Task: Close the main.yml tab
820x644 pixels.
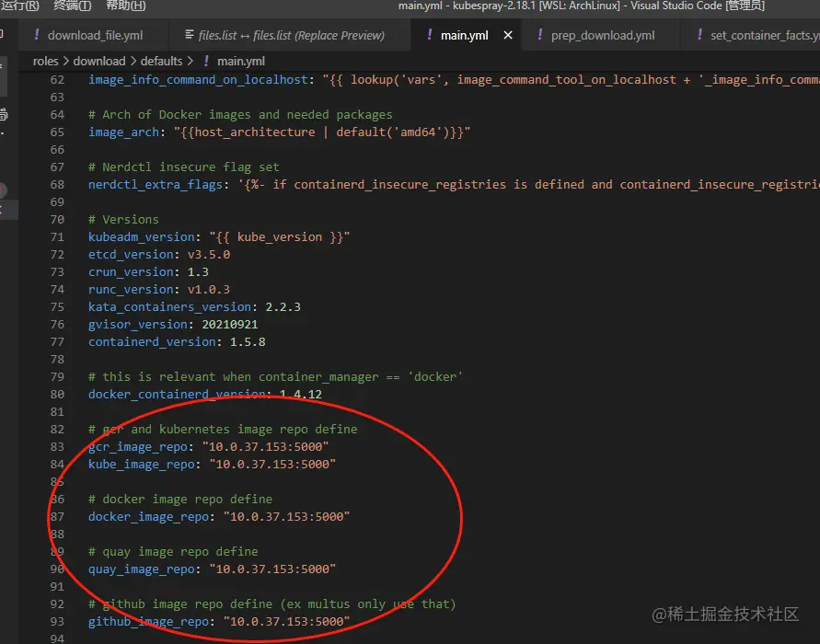Action: (508, 35)
